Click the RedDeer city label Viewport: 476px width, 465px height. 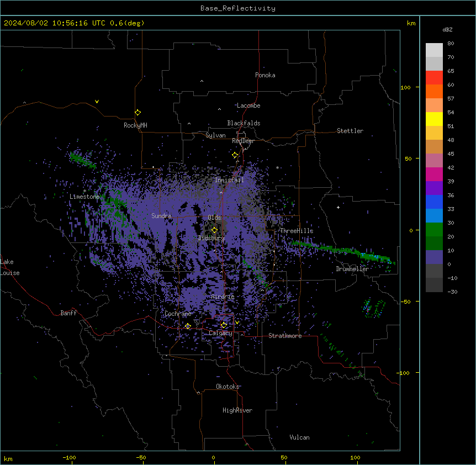click(x=243, y=141)
